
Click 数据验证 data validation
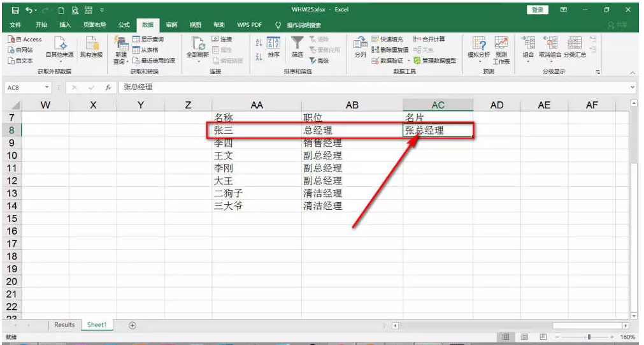(388, 61)
